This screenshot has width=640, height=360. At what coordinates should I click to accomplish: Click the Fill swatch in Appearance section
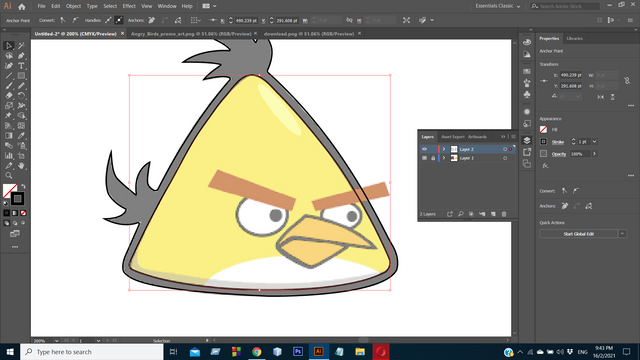[543, 129]
